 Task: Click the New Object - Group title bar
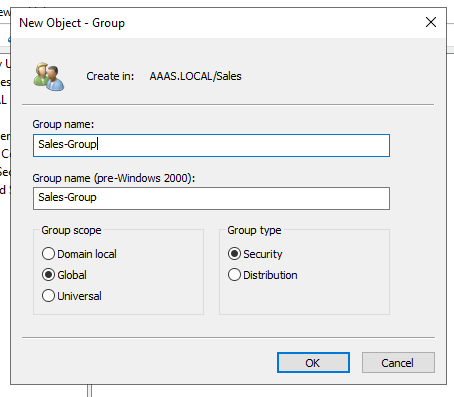coord(217,23)
